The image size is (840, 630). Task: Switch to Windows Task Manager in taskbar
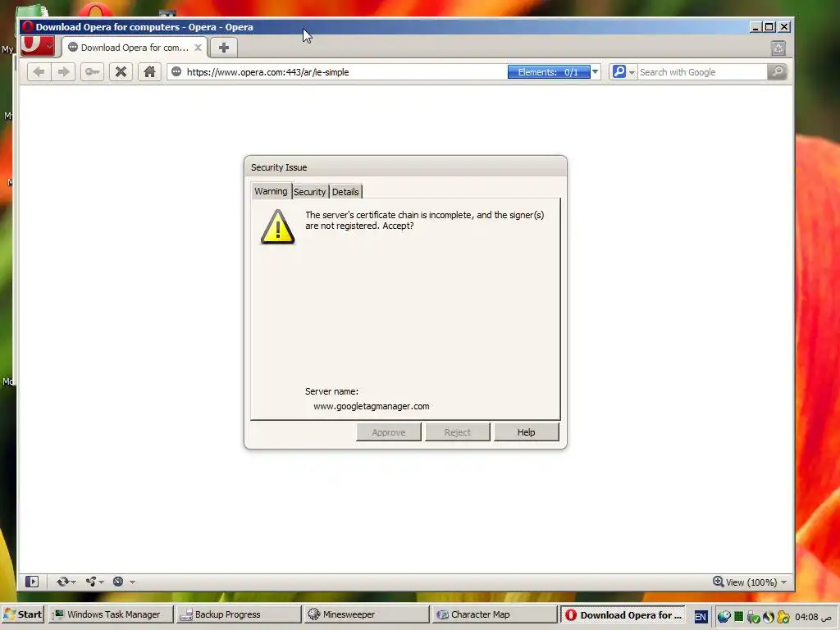(x=110, y=614)
